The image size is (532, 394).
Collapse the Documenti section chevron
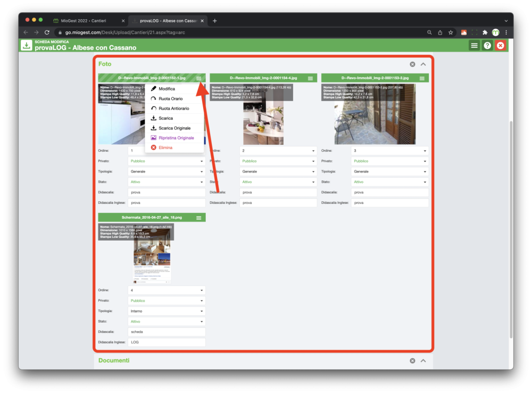[423, 360]
